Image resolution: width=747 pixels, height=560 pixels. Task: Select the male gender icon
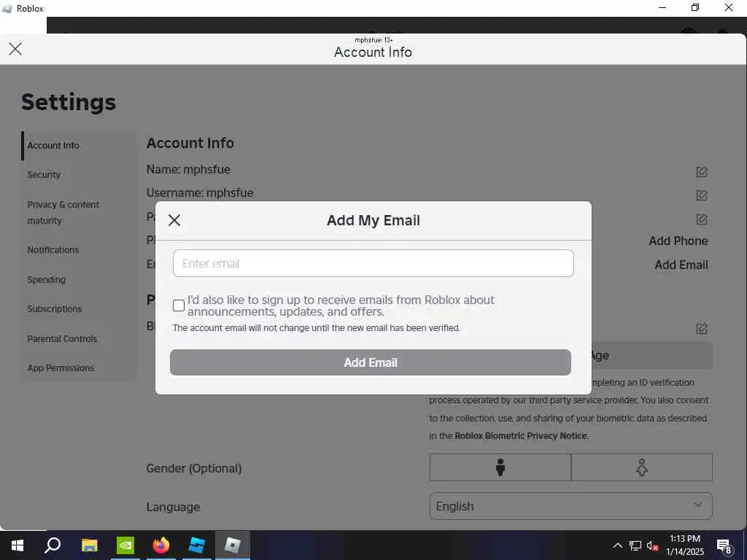coord(500,467)
